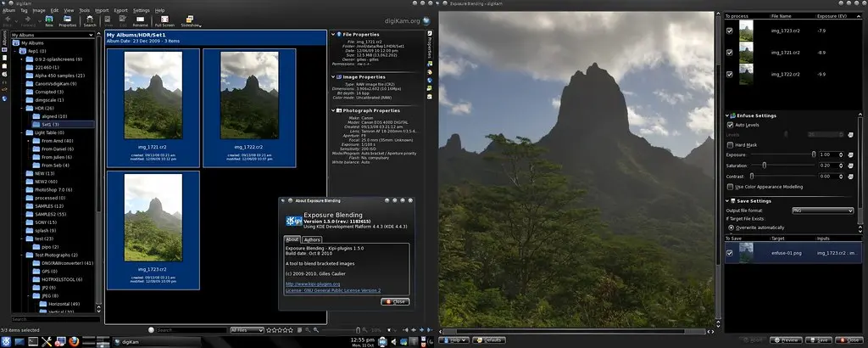Image resolution: width=868 pixels, height=348 pixels.
Task: Collapse the File Properties section
Action: (335, 33)
